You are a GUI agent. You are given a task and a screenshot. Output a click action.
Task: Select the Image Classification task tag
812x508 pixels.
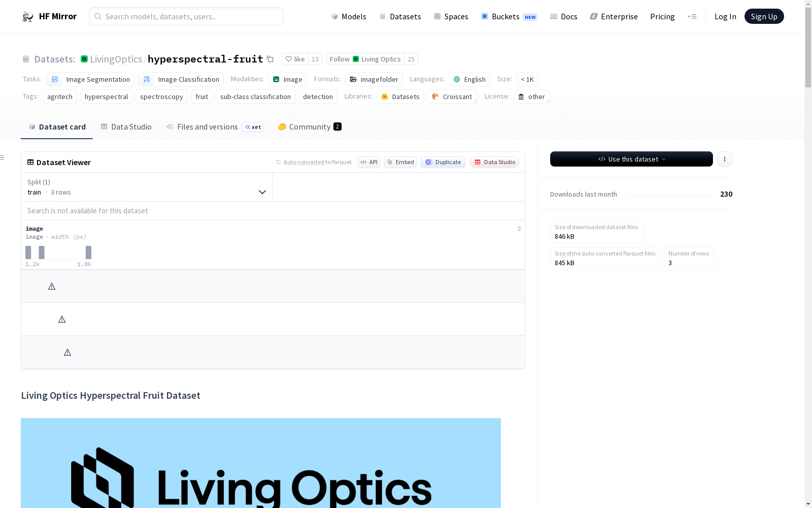[x=181, y=79]
